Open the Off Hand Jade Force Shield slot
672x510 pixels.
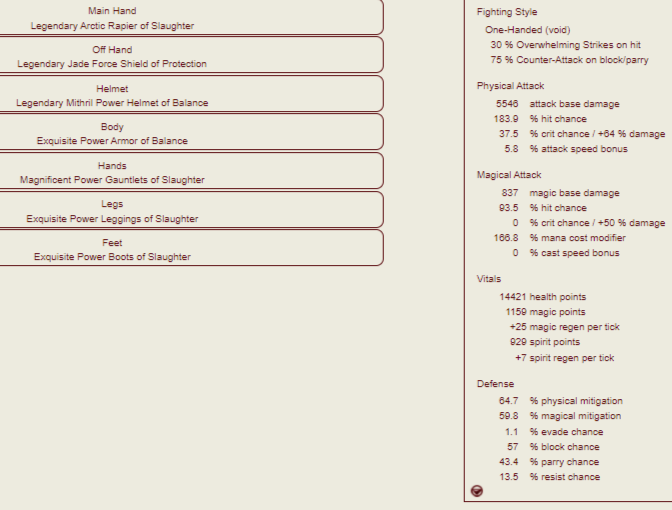click(x=112, y=56)
